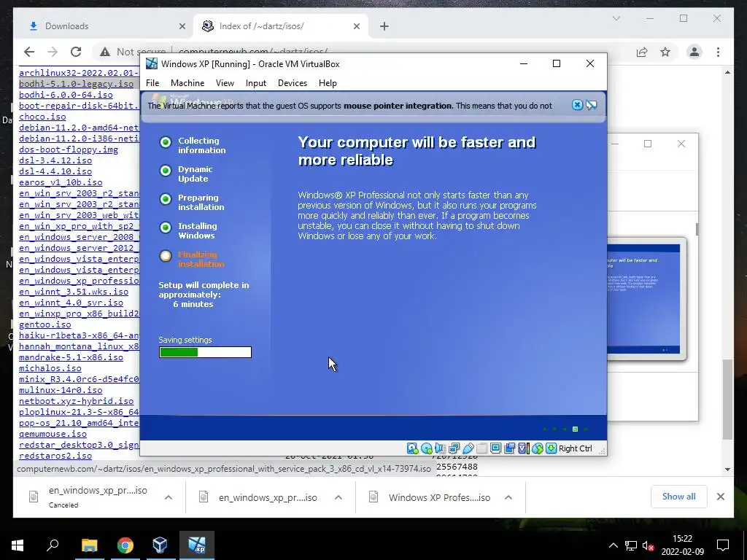Open the redstaros2.iso link
Screen dimensions: 747x560
[x=55, y=456]
